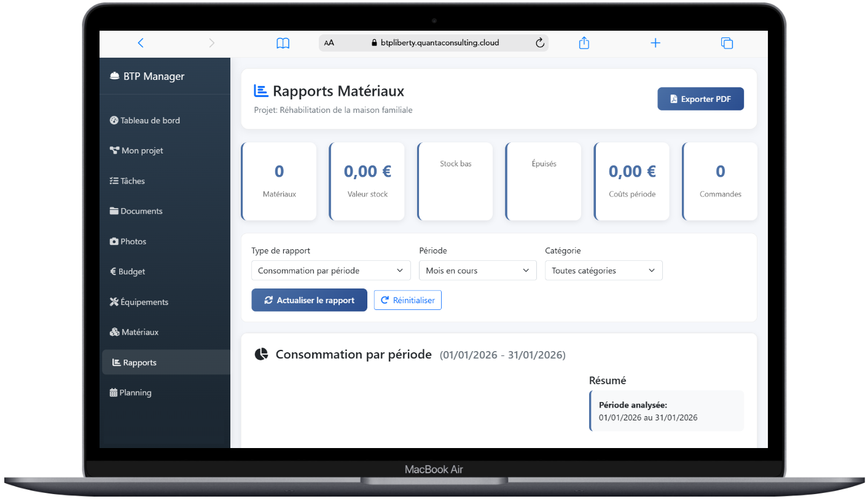The width and height of the screenshot is (868, 499).
Task: Open the Période dropdown
Action: [477, 271]
